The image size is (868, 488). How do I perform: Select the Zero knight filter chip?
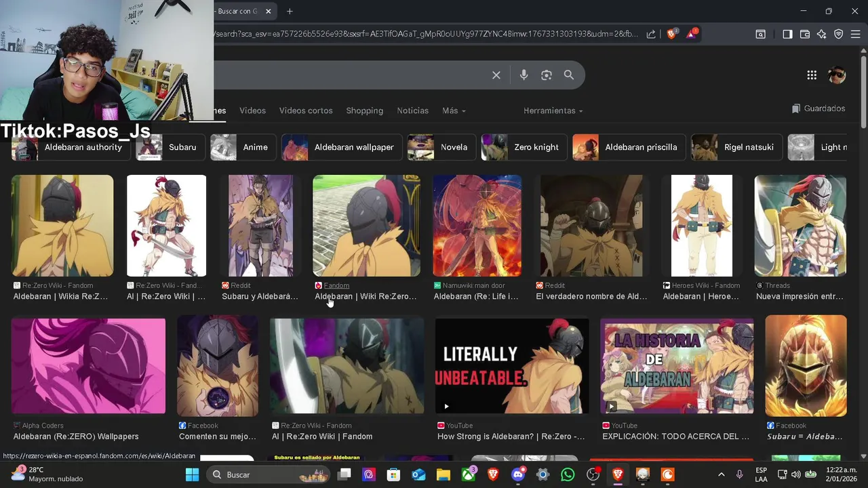pos(524,147)
